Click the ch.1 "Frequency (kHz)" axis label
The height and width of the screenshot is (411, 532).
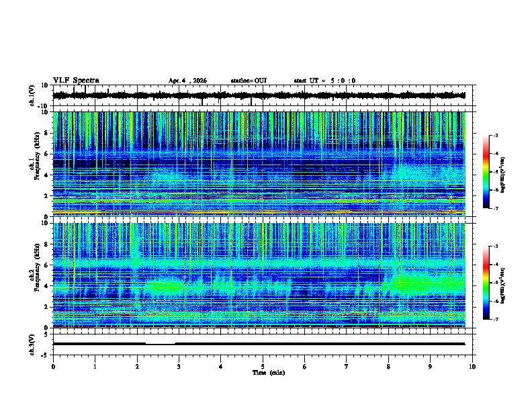pyautogui.click(x=37, y=156)
